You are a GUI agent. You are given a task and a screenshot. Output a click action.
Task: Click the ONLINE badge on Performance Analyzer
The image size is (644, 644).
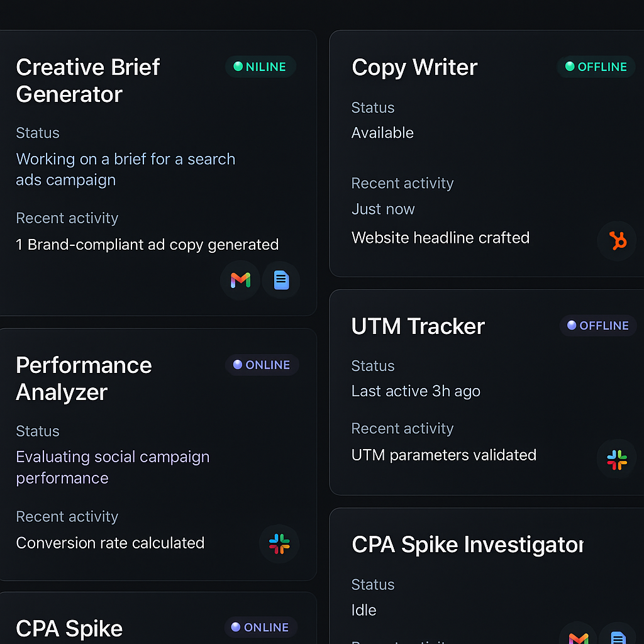[x=262, y=365]
